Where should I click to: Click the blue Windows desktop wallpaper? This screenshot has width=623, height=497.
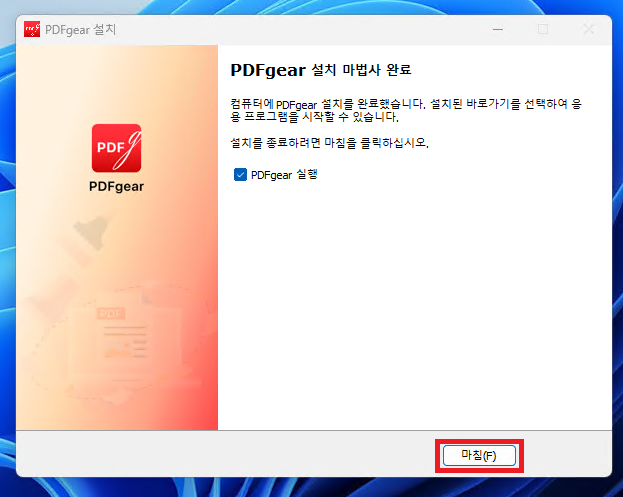click(617, 250)
